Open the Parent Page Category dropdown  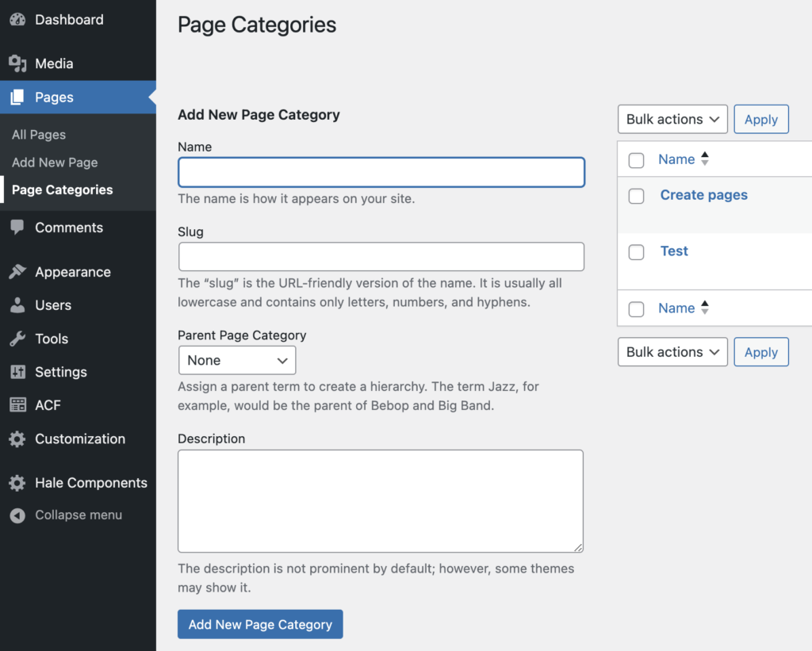click(237, 360)
